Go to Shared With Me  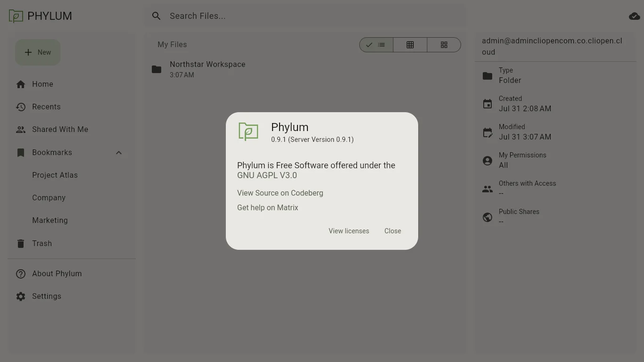pos(72,130)
